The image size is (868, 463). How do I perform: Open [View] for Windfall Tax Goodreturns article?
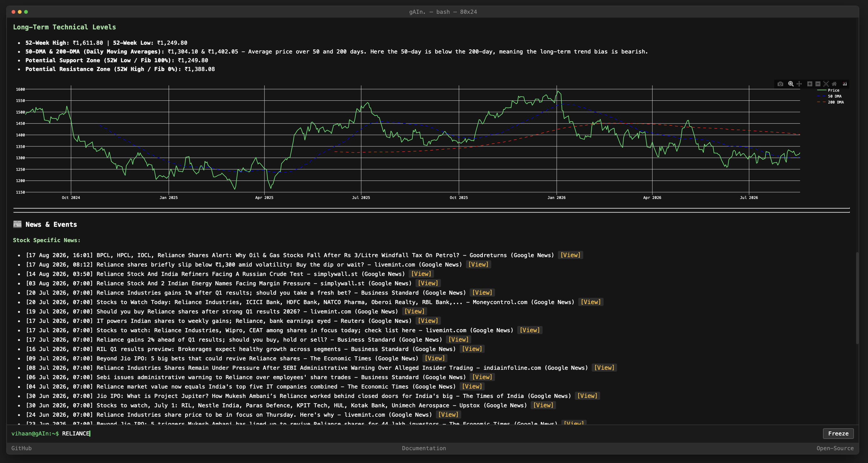click(570, 255)
